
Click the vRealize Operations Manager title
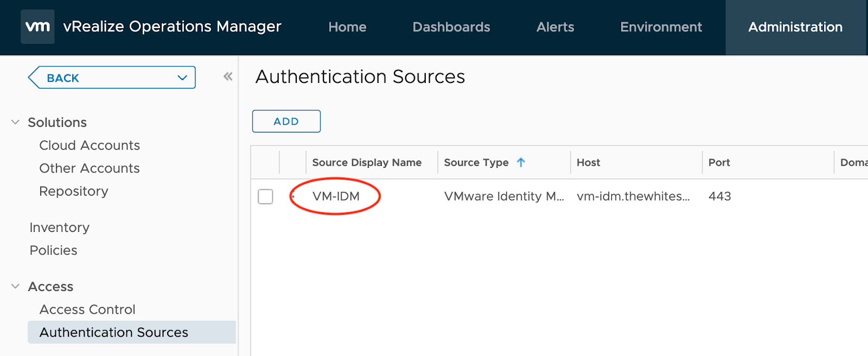(x=172, y=27)
